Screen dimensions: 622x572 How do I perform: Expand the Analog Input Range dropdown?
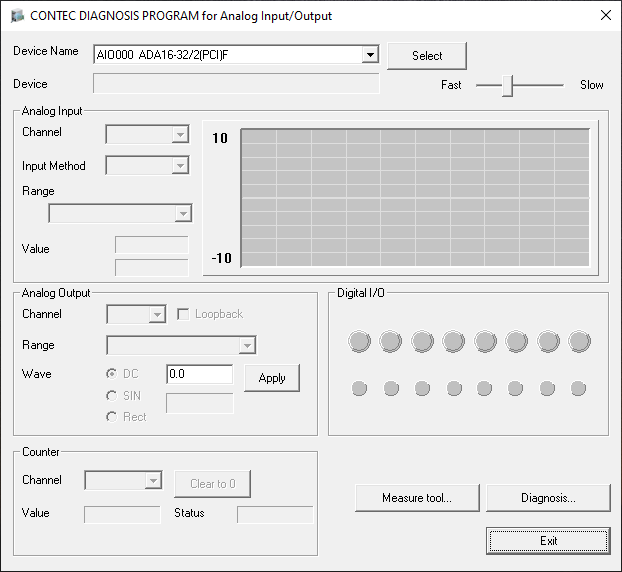click(183, 213)
